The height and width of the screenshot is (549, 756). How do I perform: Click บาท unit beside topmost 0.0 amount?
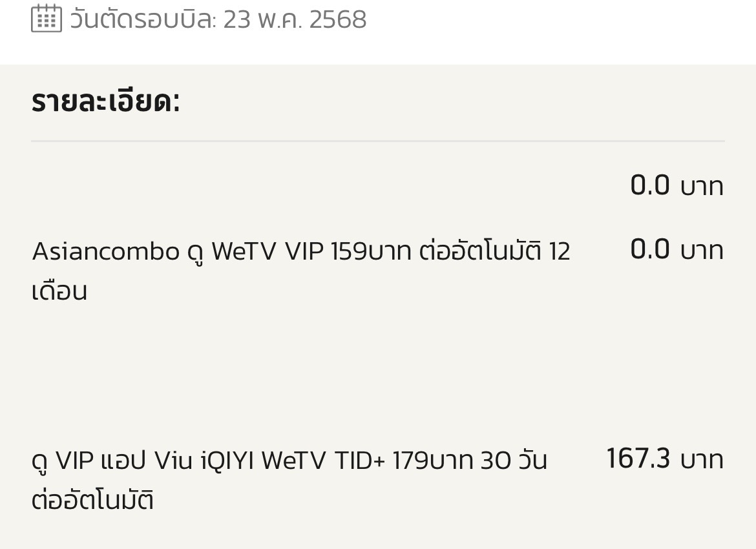click(x=702, y=187)
